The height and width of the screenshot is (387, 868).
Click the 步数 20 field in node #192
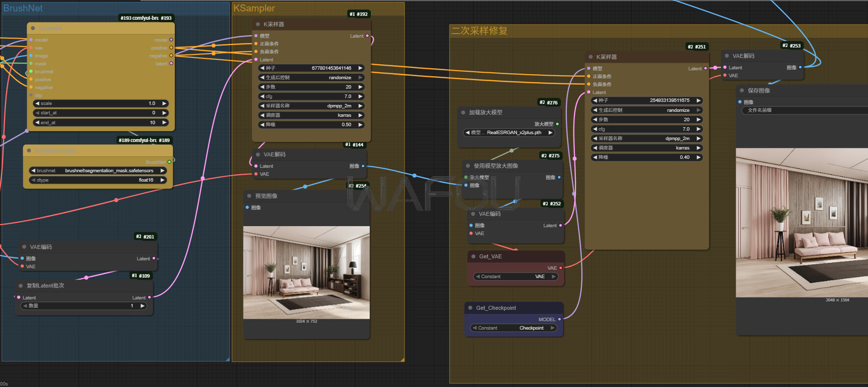point(311,87)
